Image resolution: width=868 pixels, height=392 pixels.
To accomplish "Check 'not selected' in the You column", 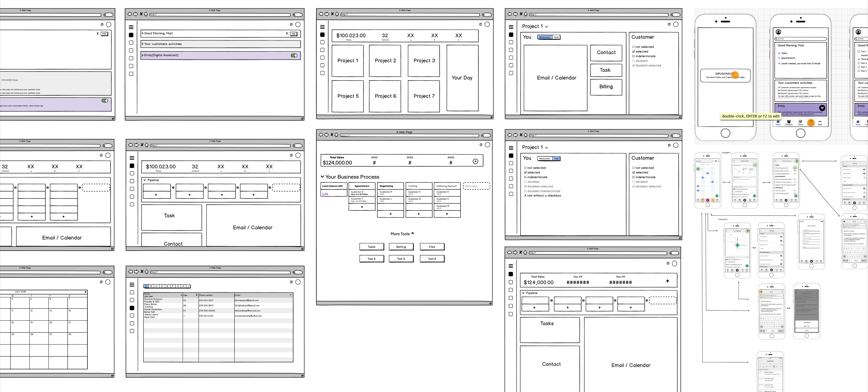I will (x=525, y=168).
